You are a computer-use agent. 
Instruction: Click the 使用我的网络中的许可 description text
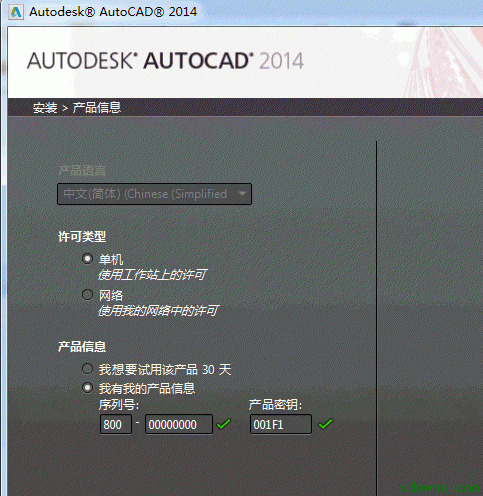(x=158, y=311)
